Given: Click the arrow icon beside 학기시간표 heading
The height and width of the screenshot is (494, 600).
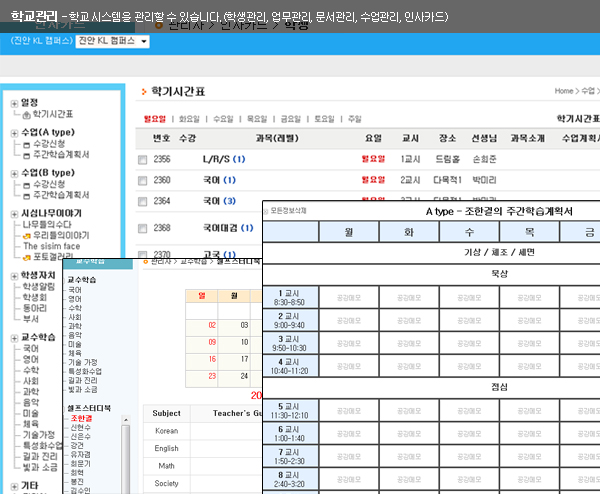Looking at the screenshot, I should (x=143, y=91).
